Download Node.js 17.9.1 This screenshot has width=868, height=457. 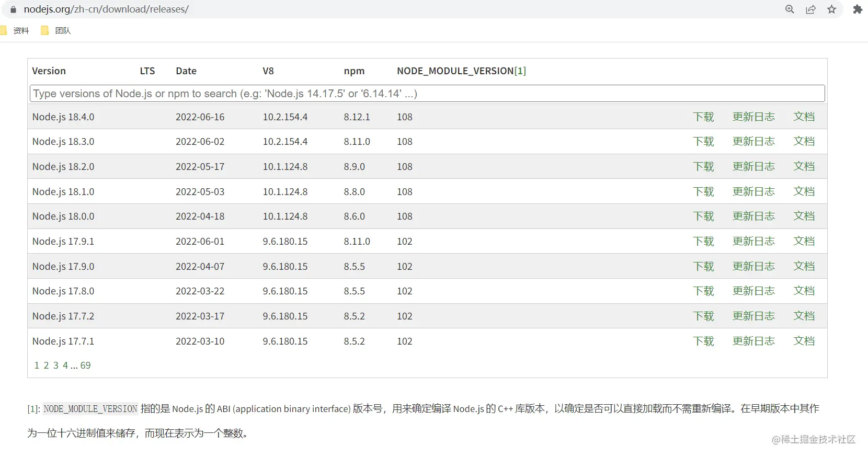click(703, 242)
